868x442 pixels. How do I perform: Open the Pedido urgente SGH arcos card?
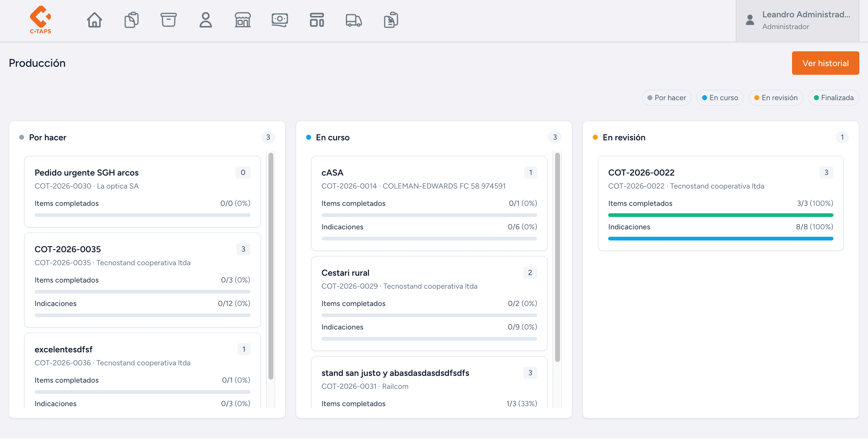pyautogui.click(x=142, y=192)
